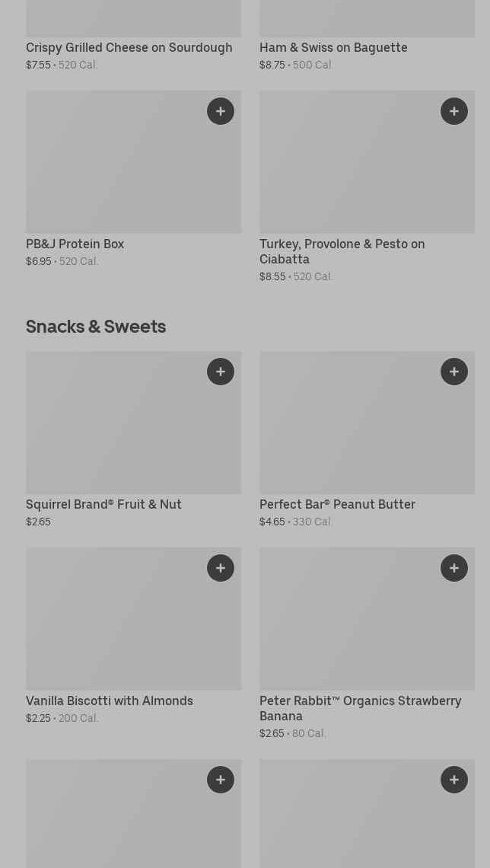
Task: Add Perfect Bar Peanut Butter to order
Action: click(454, 372)
